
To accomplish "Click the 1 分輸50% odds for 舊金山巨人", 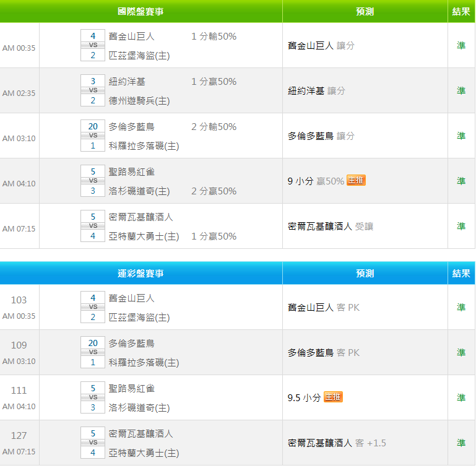I will coord(214,37).
